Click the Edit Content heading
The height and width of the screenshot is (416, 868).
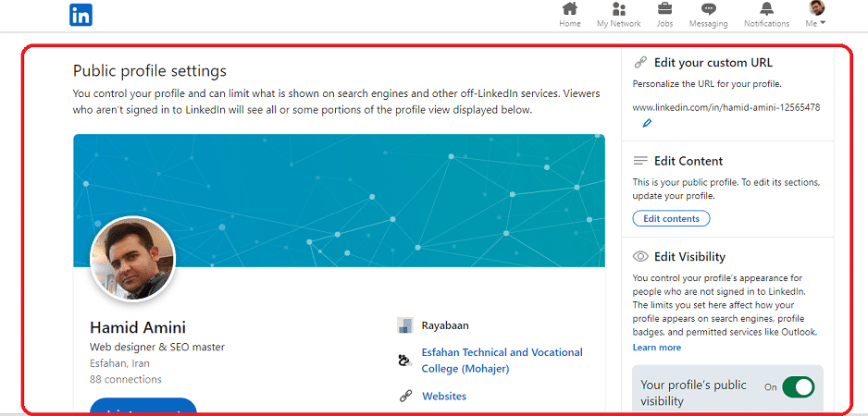pyautogui.click(x=688, y=161)
